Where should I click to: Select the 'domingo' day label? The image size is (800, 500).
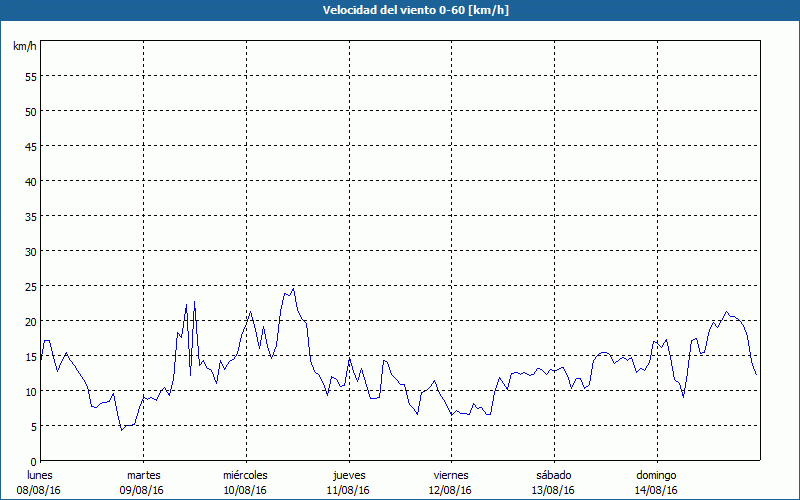(656, 475)
